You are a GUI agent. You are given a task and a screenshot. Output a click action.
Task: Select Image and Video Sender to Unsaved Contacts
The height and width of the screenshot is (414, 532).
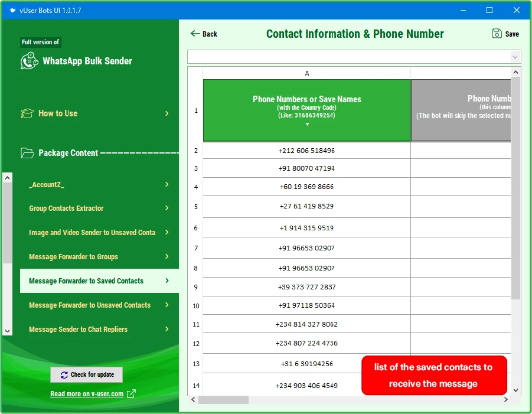point(99,232)
